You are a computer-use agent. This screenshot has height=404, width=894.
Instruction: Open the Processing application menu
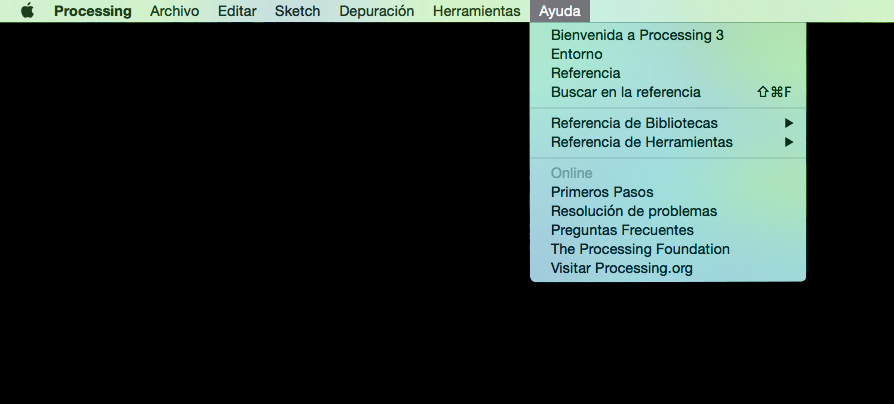[x=92, y=11]
